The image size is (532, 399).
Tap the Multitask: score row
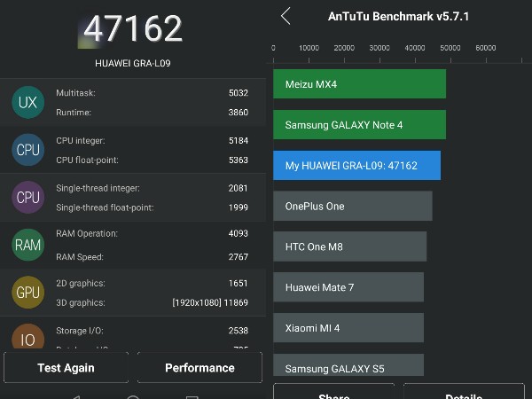(x=152, y=93)
